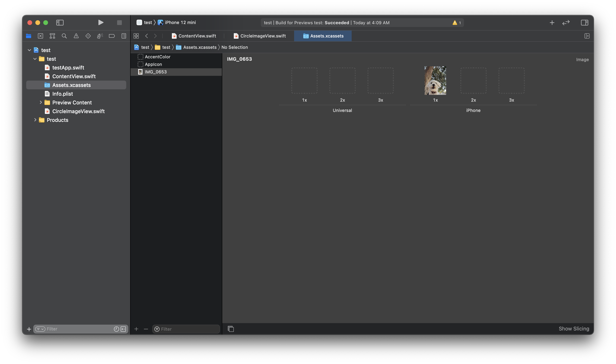Select the iPhone 12 mini destination
Image resolution: width=616 pixels, height=364 pixels.
click(180, 23)
